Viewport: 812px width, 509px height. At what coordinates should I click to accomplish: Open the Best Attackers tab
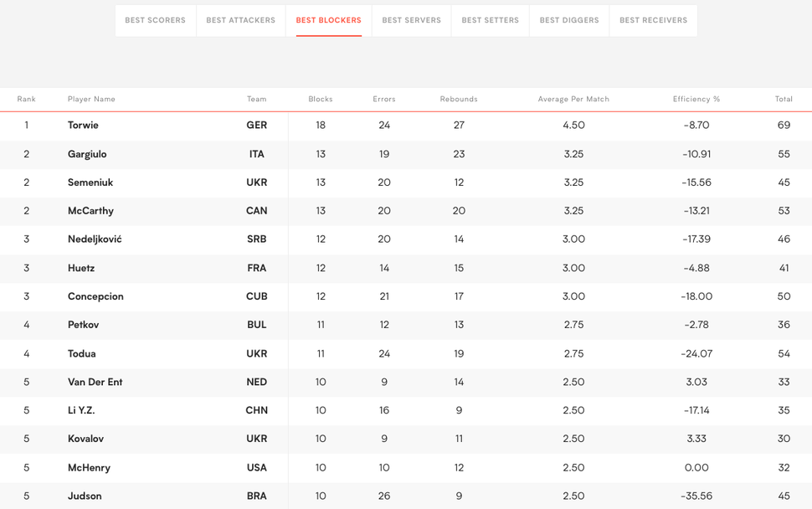click(x=240, y=20)
